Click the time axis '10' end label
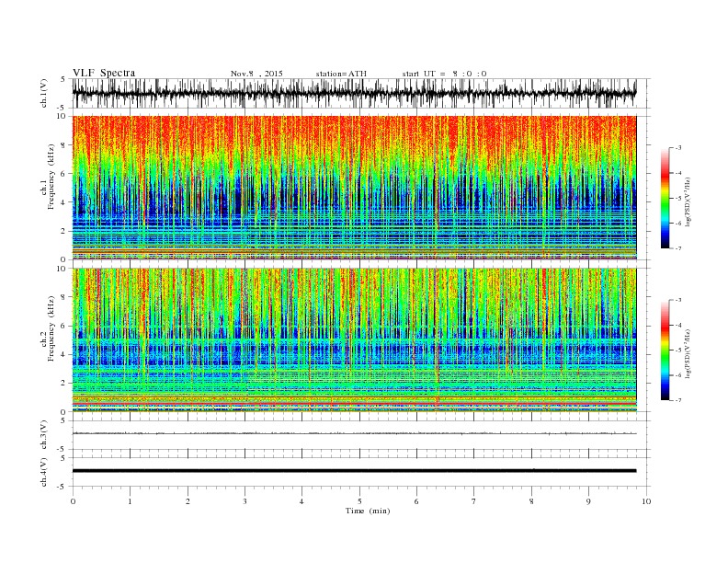Screen dimensions: 728x563 646,501
